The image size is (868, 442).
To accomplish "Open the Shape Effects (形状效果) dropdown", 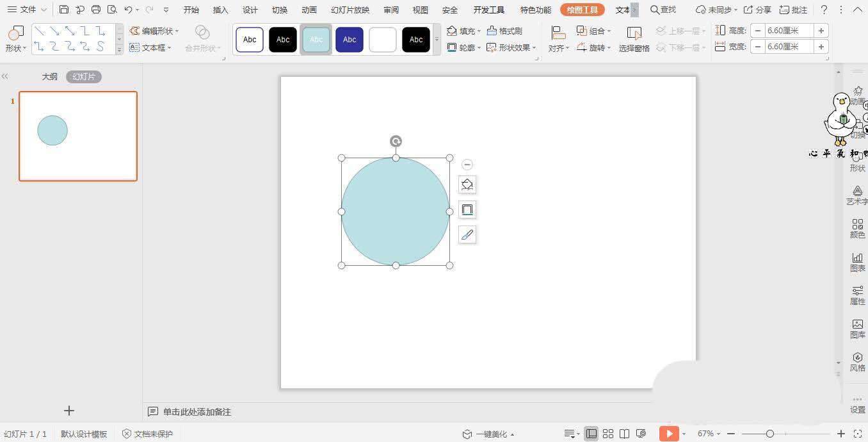I will 511,47.
